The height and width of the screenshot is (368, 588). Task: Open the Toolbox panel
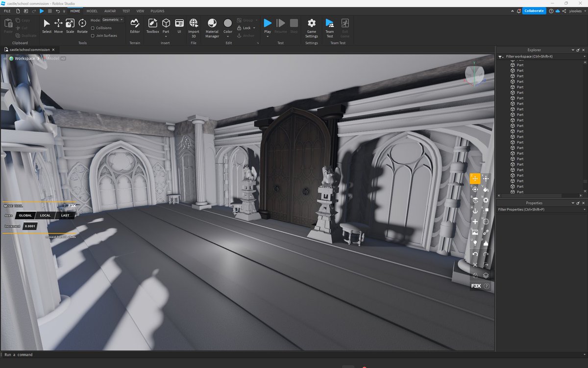(x=152, y=26)
